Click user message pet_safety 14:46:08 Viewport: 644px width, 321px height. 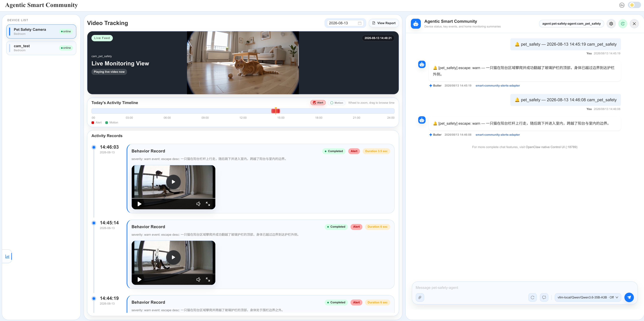point(565,100)
